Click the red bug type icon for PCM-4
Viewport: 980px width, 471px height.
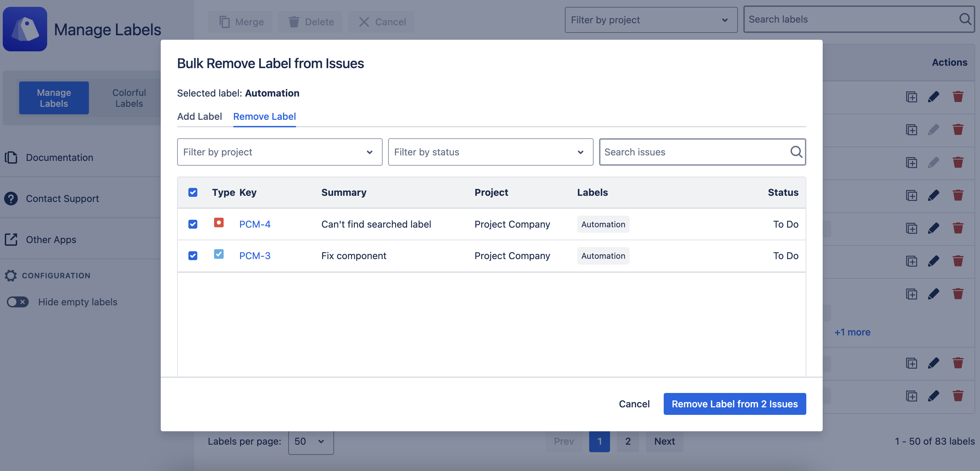point(219,222)
